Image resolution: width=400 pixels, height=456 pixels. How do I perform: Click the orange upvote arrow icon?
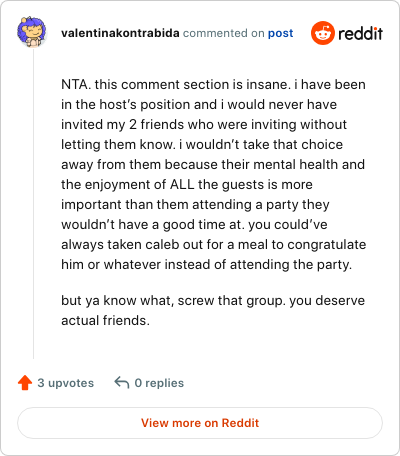25,383
